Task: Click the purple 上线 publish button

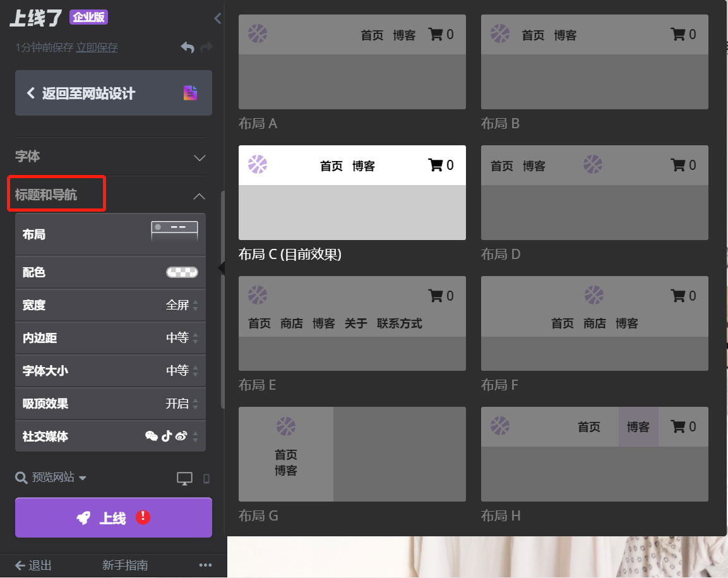Action: point(113,517)
